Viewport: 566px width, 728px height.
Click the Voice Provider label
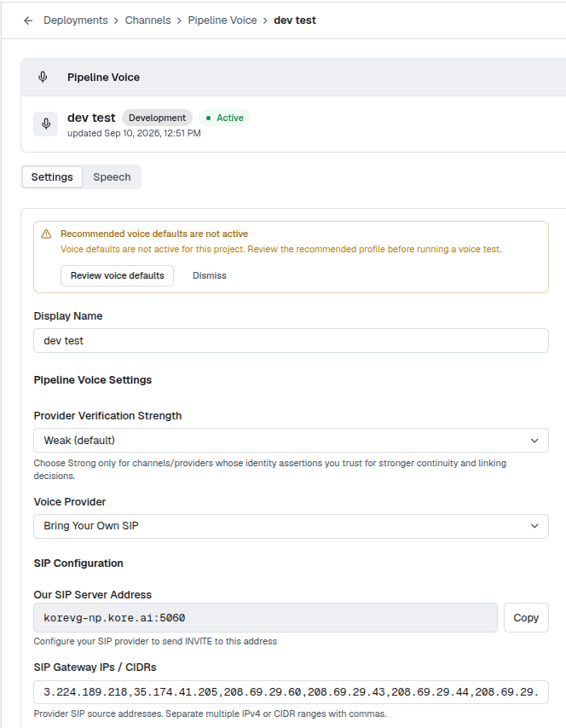(70, 502)
